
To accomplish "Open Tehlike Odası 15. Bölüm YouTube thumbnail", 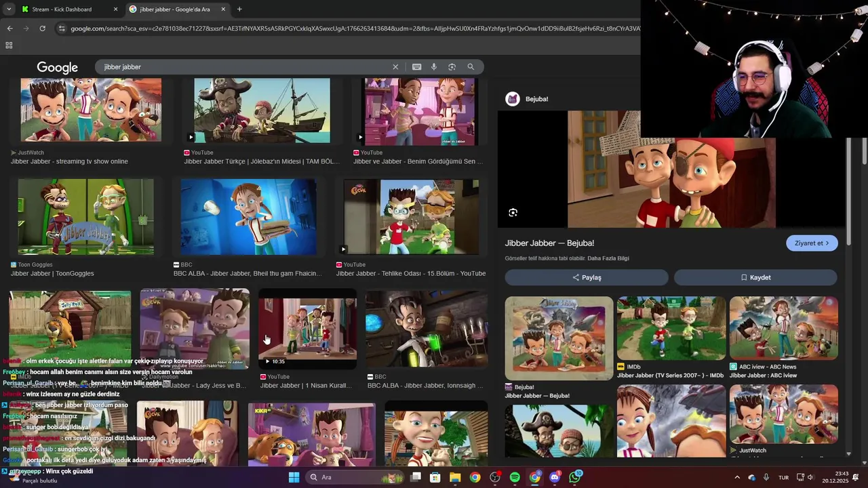I will (x=411, y=217).
